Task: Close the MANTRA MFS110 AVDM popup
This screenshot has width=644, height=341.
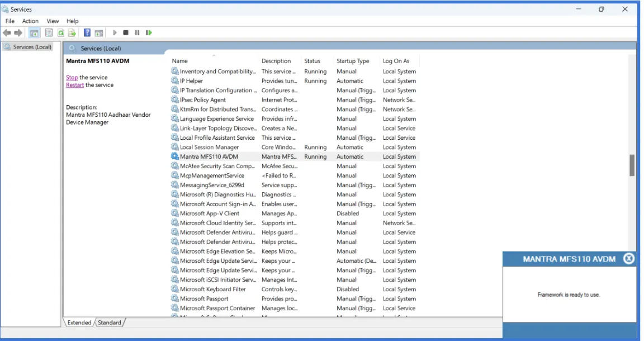Action: [629, 258]
